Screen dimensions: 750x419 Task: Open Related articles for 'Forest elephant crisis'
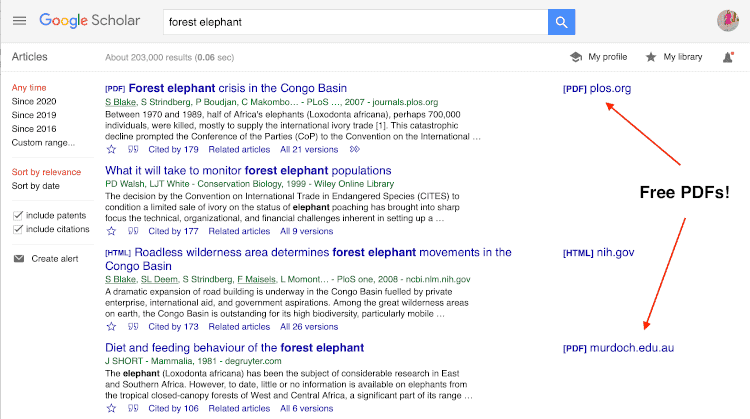(239, 149)
